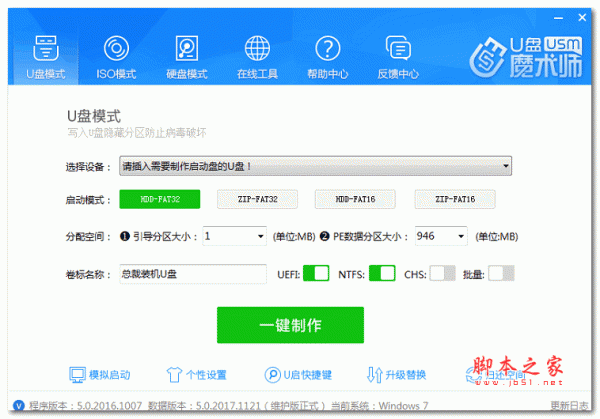600x419 pixels.
Task: Toggle the NTFS switch
Action: tap(382, 274)
